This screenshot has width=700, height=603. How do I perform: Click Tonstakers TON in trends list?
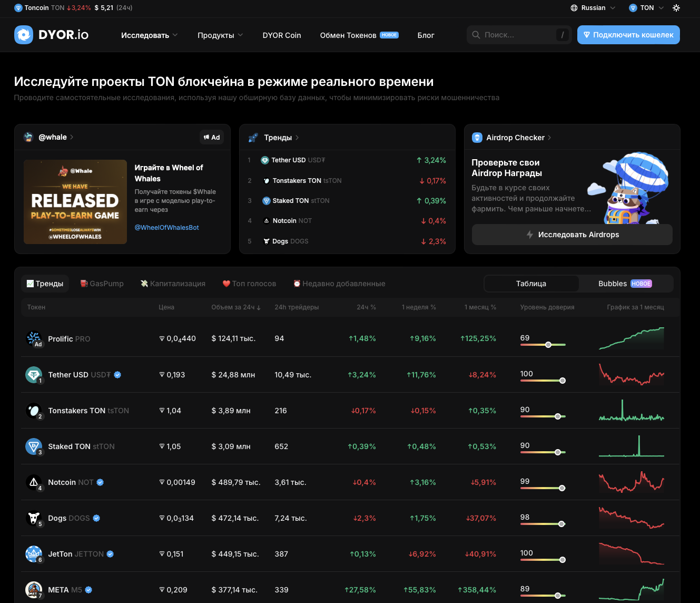(x=307, y=181)
